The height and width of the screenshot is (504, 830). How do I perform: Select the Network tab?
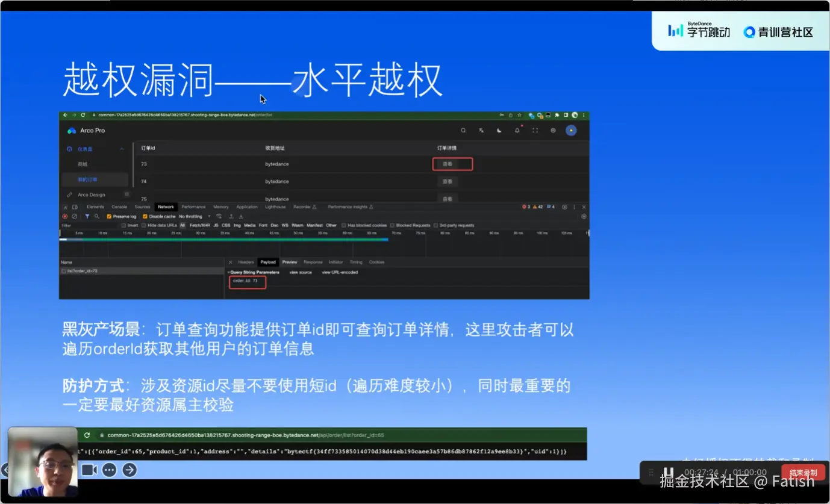click(x=166, y=207)
